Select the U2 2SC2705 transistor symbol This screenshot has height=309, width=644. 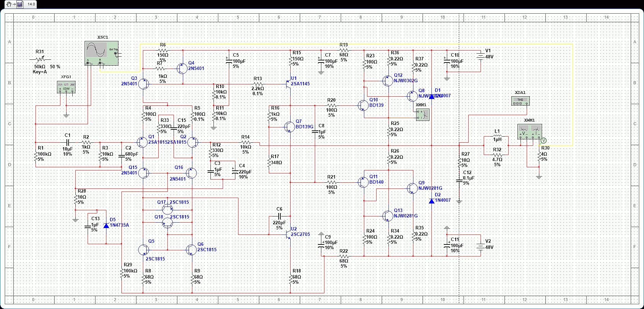click(x=289, y=235)
